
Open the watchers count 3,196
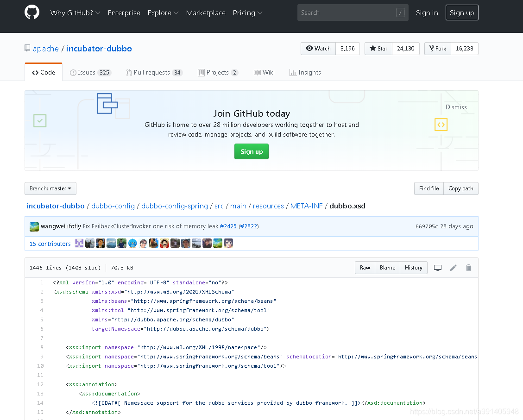click(347, 49)
